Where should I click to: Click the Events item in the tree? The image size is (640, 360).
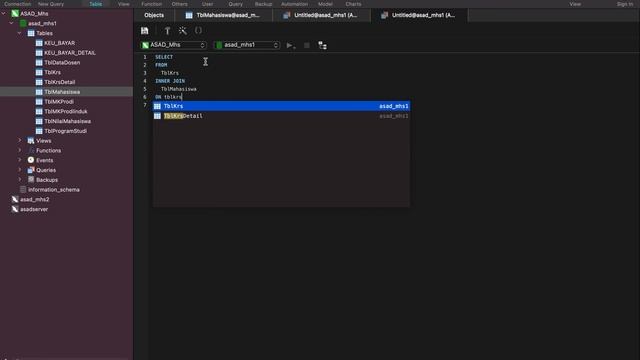44,160
